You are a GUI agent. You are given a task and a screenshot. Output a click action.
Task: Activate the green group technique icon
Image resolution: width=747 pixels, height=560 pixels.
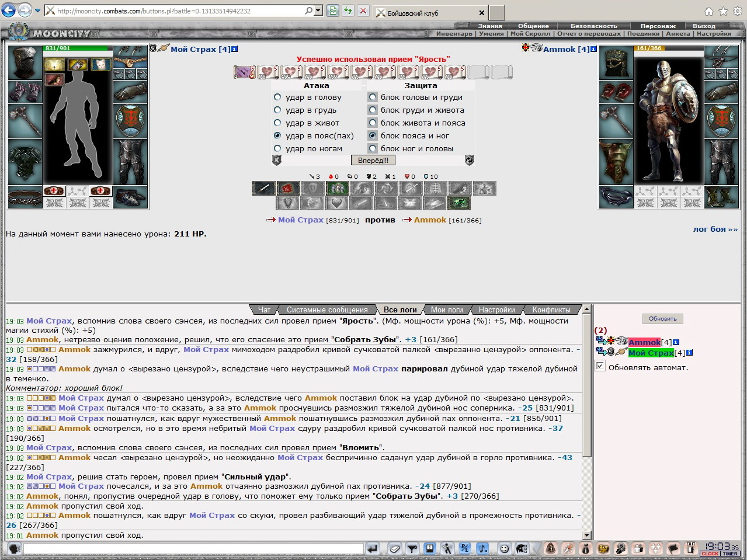338,188
